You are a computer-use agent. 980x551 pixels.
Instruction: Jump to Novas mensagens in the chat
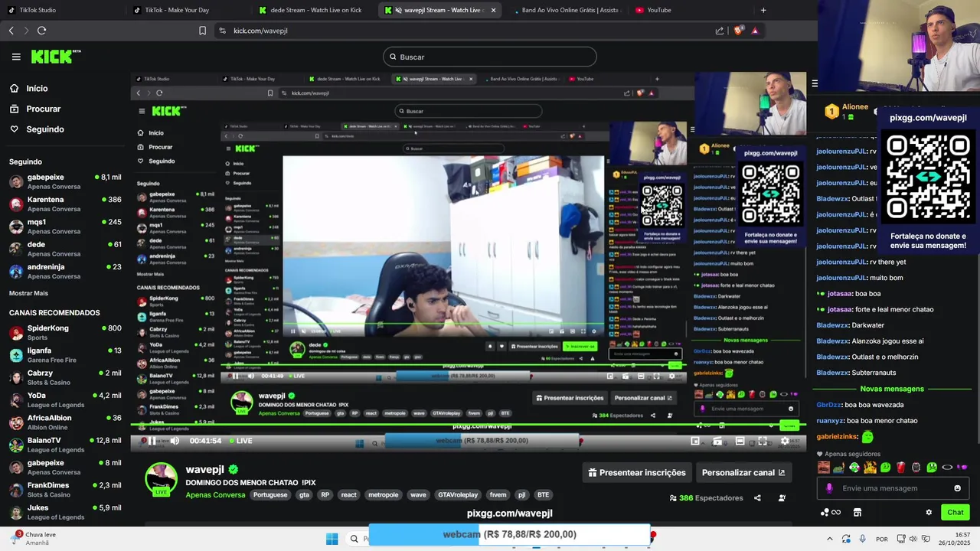tap(892, 389)
